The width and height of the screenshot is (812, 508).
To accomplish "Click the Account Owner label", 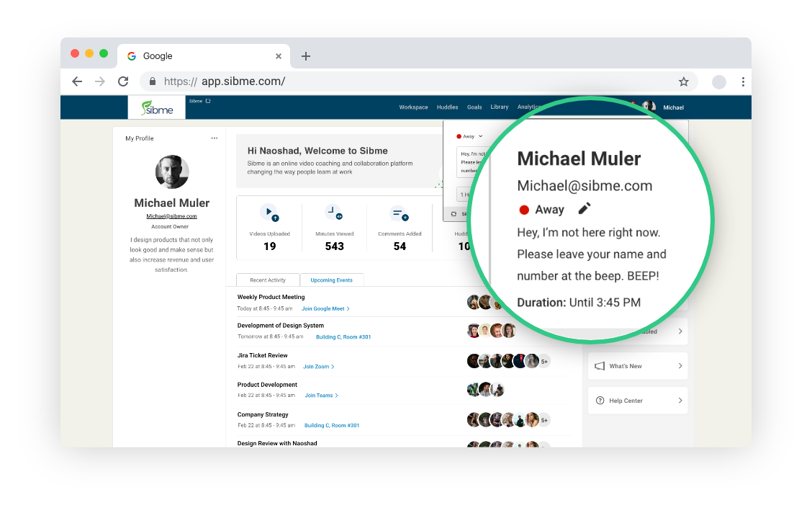I will 170,226.
